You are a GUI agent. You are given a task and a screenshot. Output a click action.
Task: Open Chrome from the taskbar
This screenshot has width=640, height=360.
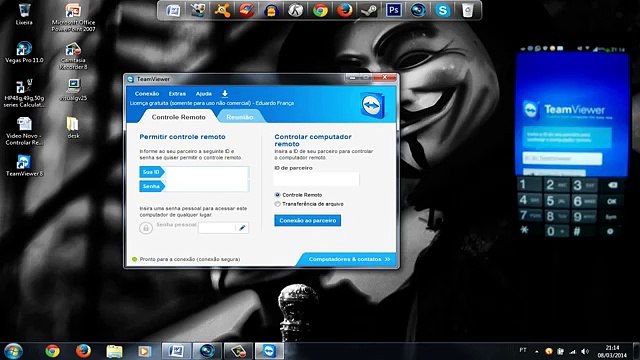click(x=52, y=351)
